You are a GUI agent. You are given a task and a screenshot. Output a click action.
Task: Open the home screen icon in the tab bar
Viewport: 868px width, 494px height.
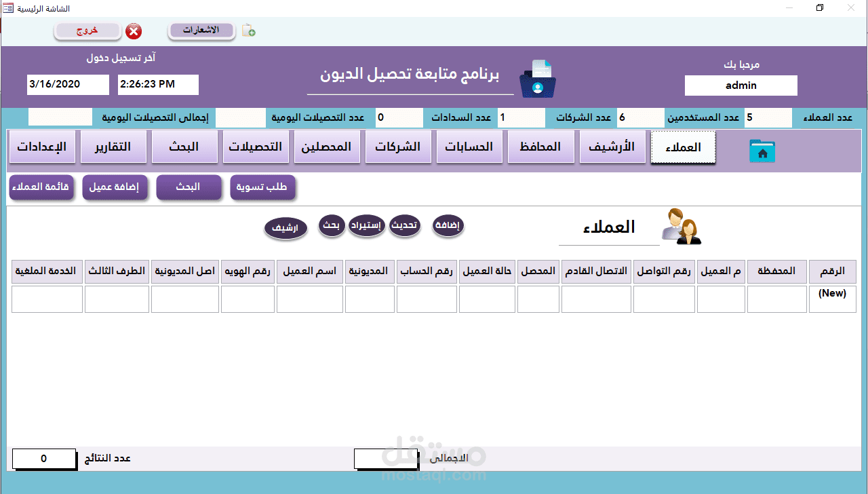762,151
